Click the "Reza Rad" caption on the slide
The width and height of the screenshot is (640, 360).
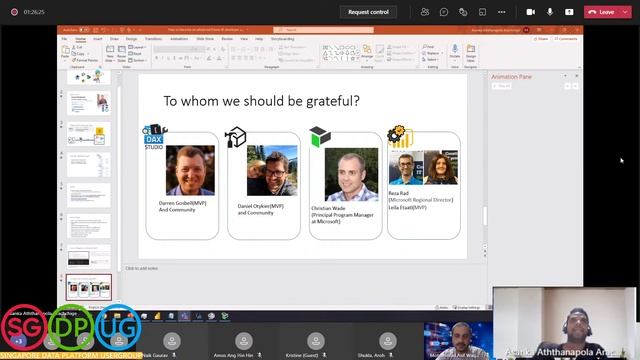(398, 193)
